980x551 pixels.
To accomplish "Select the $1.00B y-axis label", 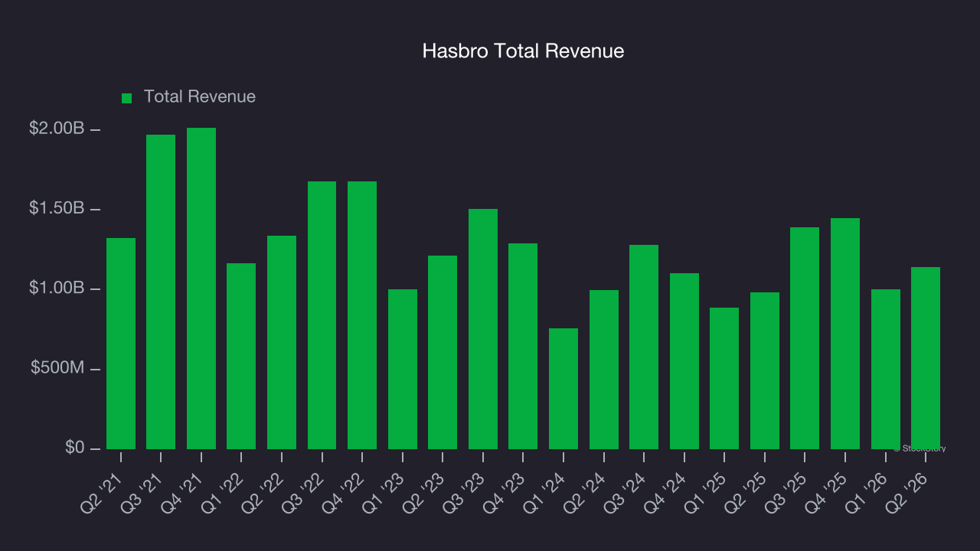I will click(x=57, y=289).
